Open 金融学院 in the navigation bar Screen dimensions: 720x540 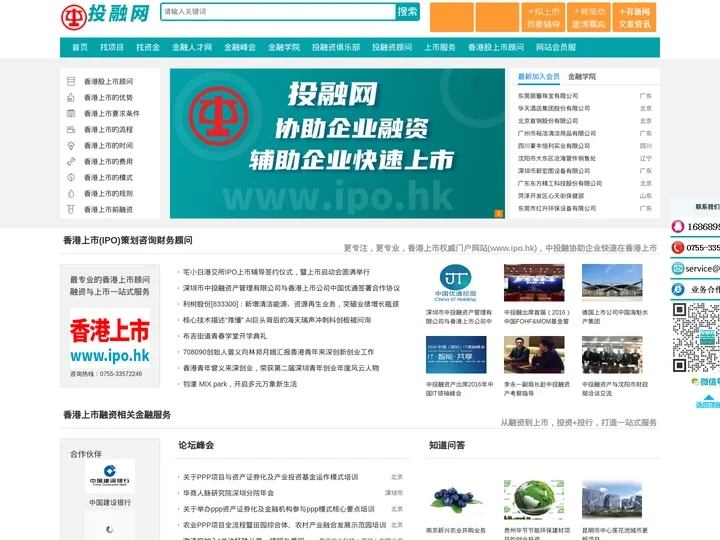click(283, 47)
